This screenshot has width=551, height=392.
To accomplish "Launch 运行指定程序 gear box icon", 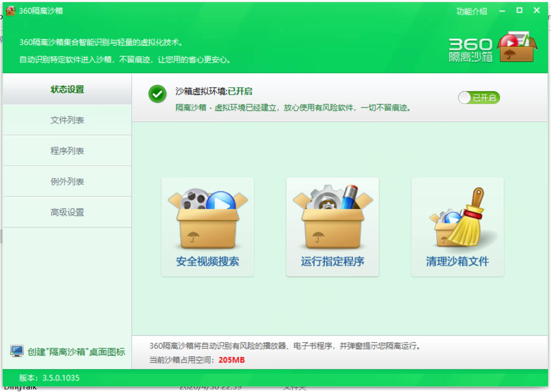I will (333, 217).
